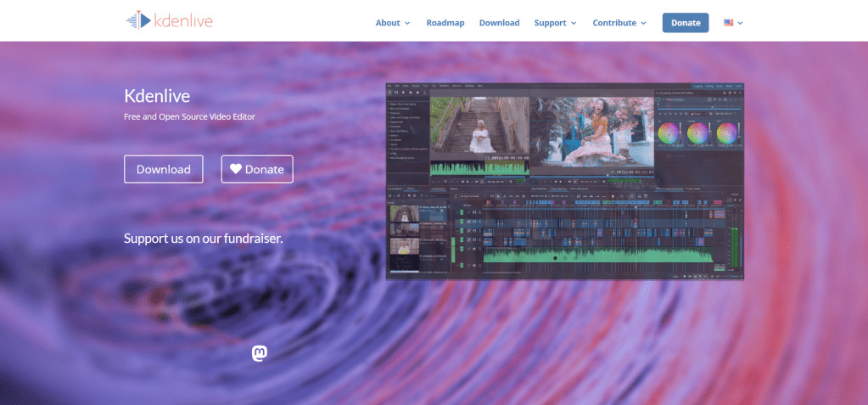Expand the Support dropdown

click(555, 23)
